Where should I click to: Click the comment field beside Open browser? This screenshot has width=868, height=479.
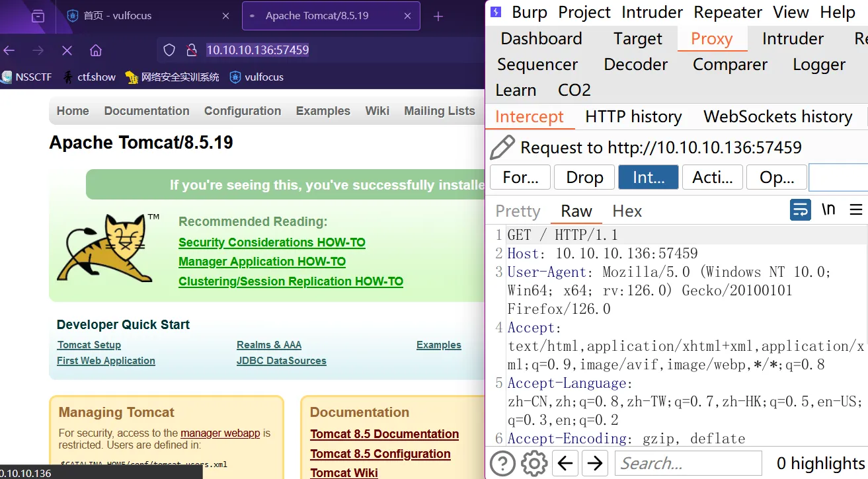click(x=838, y=177)
